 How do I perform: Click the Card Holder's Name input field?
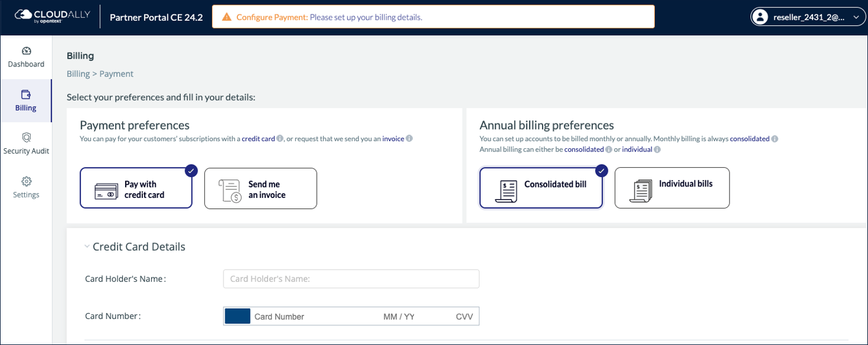[351, 278]
